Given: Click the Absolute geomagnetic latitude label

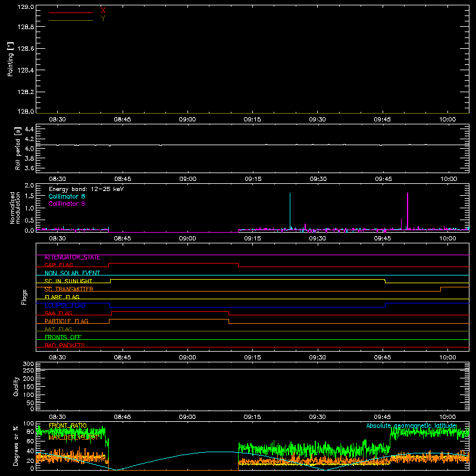Looking at the screenshot, I should [411, 425].
